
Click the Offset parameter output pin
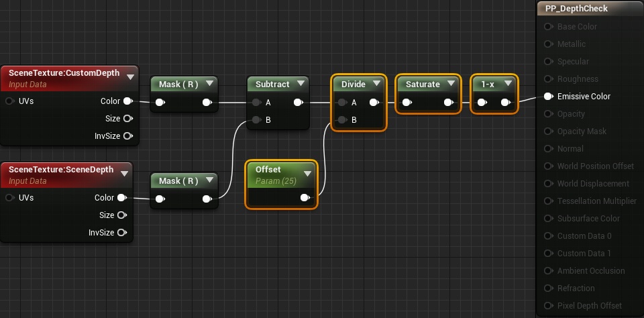(x=305, y=198)
